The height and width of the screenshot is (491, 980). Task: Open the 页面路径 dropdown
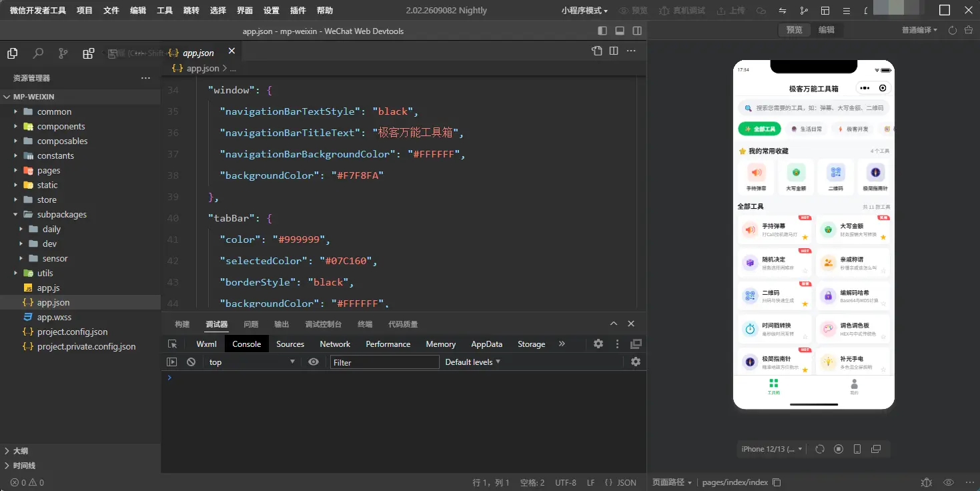coord(672,482)
